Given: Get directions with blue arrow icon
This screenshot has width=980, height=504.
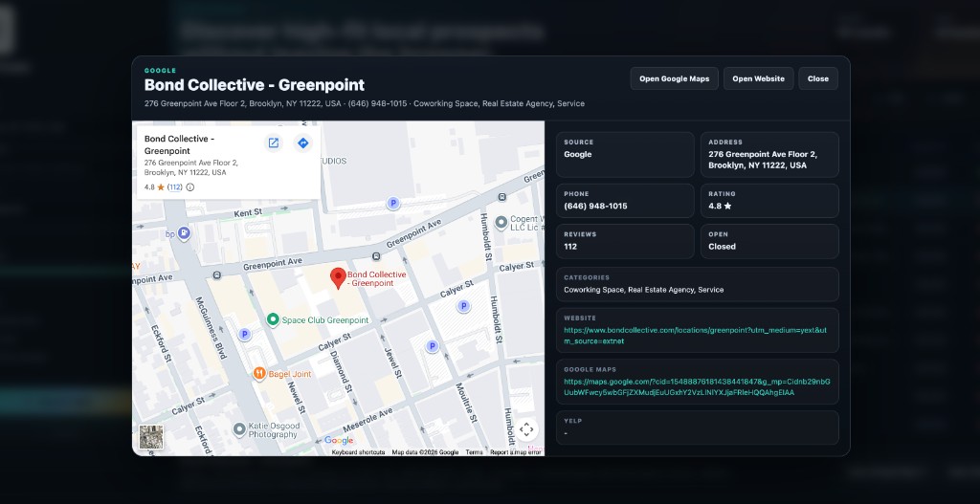Looking at the screenshot, I should (302, 143).
